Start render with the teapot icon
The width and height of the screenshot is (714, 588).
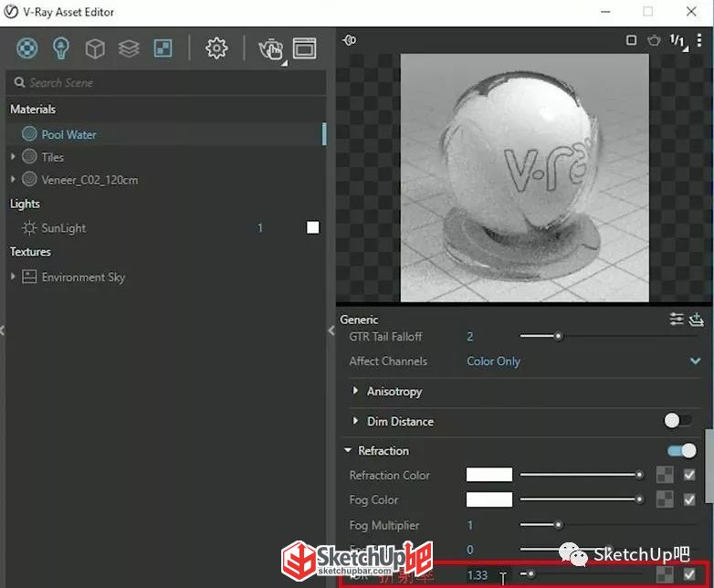tap(271, 48)
